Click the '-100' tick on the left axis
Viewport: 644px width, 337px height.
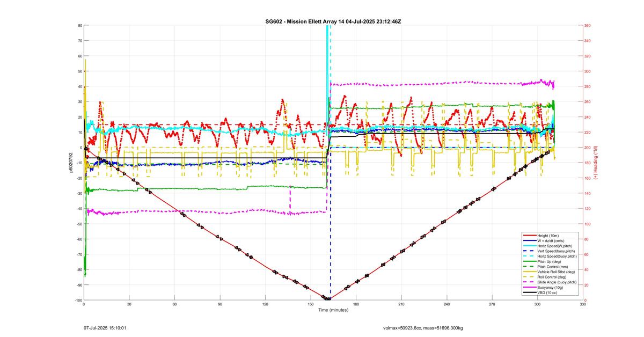(x=78, y=300)
